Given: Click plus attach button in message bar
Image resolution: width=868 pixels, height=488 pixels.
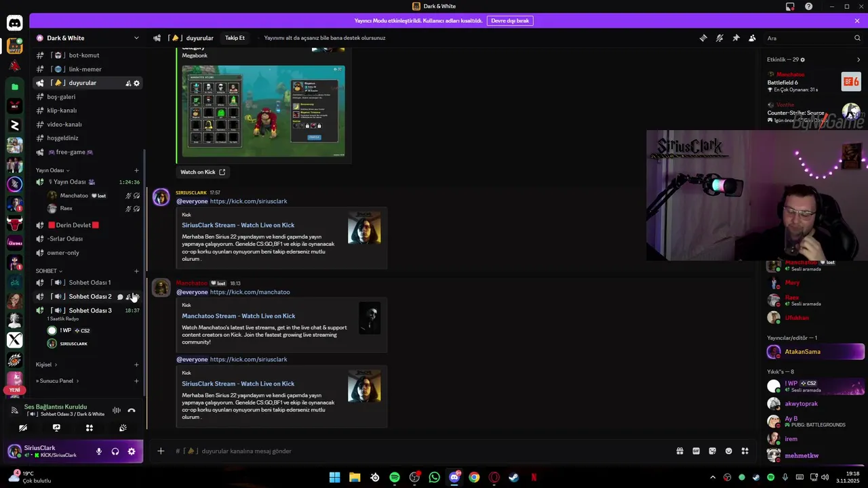Looking at the screenshot, I should [161, 451].
